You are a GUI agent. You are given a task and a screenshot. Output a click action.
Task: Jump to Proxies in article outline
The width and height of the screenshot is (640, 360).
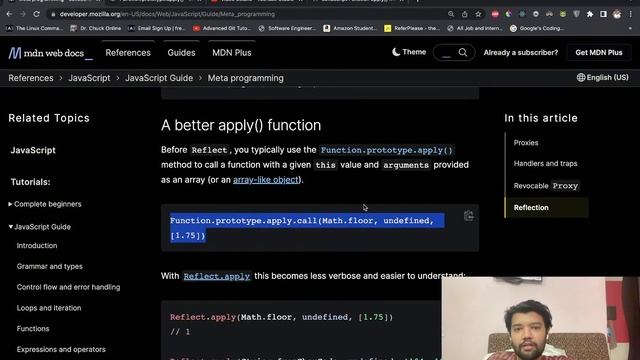[526, 143]
